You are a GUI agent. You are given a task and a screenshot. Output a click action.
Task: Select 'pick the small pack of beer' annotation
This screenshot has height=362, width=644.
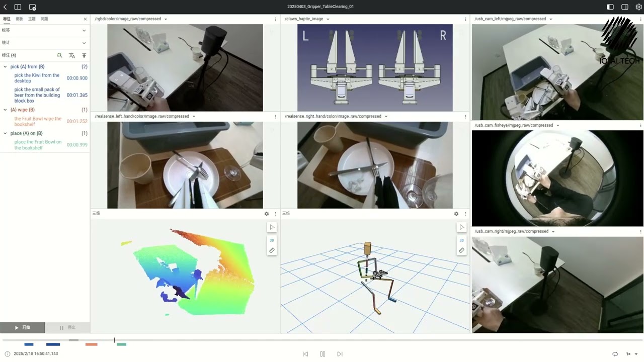[x=37, y=95]
